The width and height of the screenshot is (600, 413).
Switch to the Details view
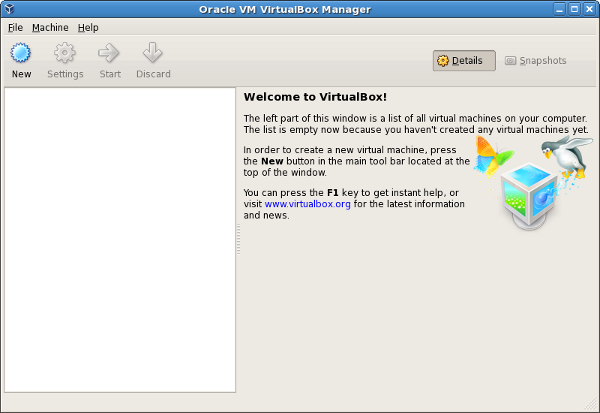coord(464,61)
